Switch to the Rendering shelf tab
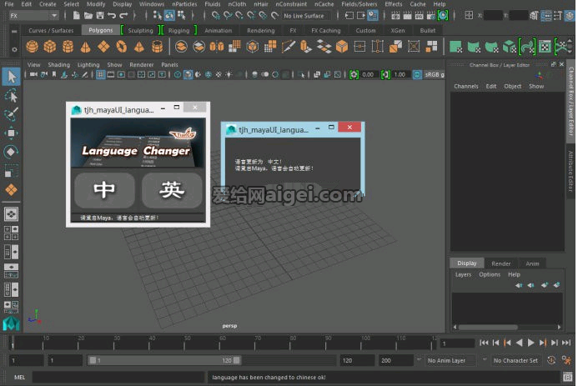 261,30
